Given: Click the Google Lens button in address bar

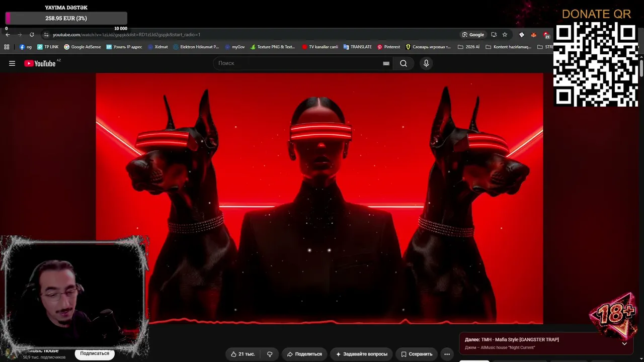Looking at the screenshot, I should tap(473, 35).
